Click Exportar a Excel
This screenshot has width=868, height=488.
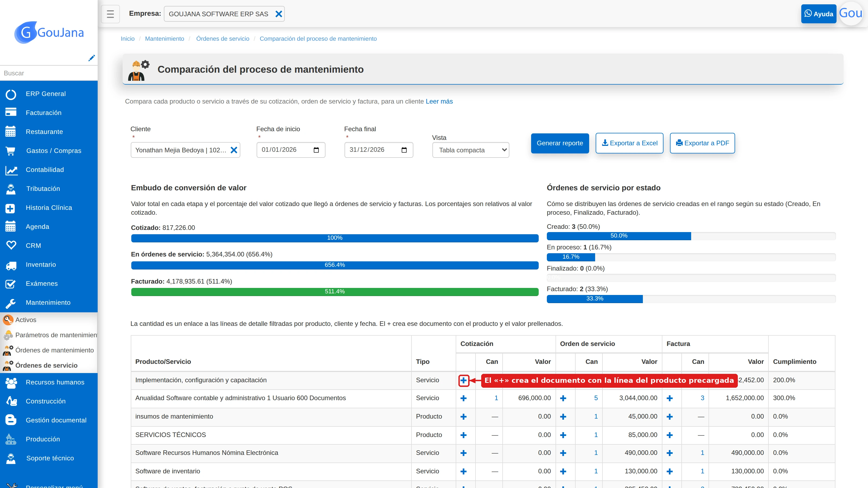tap(629, 143)
